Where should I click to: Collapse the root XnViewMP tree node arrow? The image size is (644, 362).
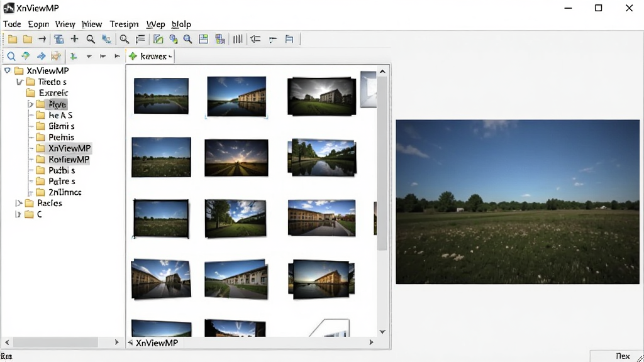8,70
